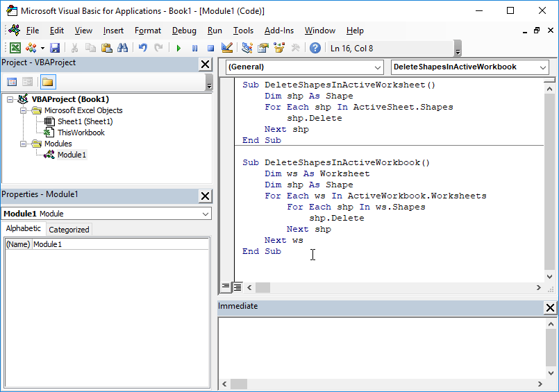Screen dimensions: 559x392
Task: Open Project Explorer toolbar icon
Action: click(x=247, y=48)
